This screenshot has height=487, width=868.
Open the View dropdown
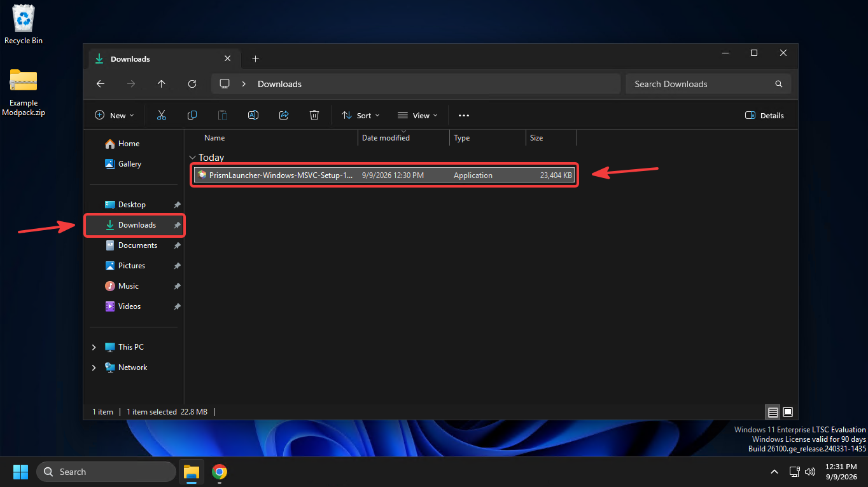(417, 115)
